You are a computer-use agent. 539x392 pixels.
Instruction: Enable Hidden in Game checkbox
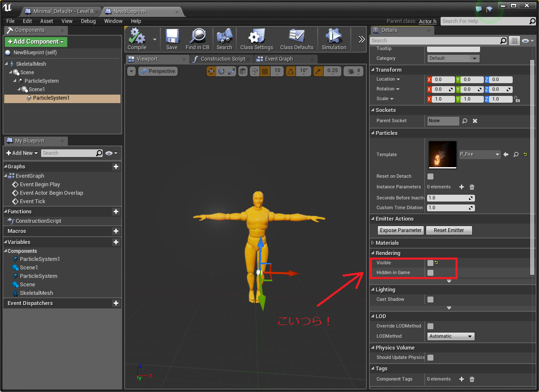click(430, 273)
